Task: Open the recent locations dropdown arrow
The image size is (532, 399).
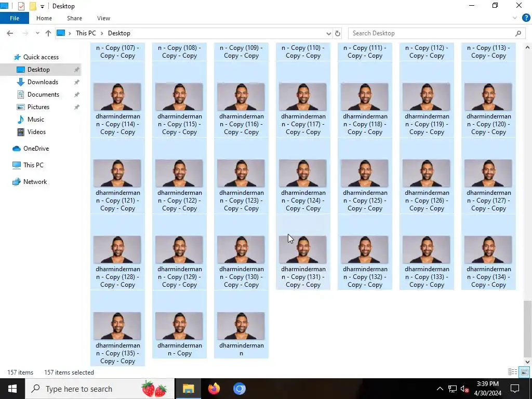Action: click(37, 33)
